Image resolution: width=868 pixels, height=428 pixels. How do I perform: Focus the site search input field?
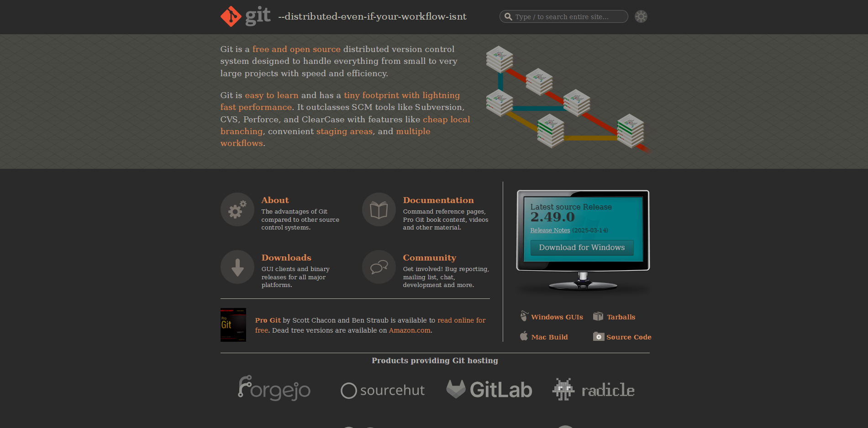(x=563, y=16)
